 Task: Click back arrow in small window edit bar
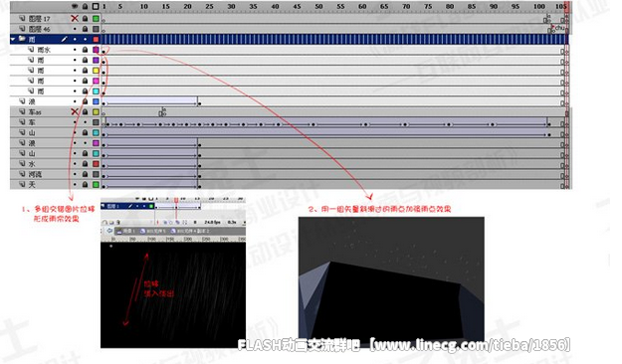(109, 231)
